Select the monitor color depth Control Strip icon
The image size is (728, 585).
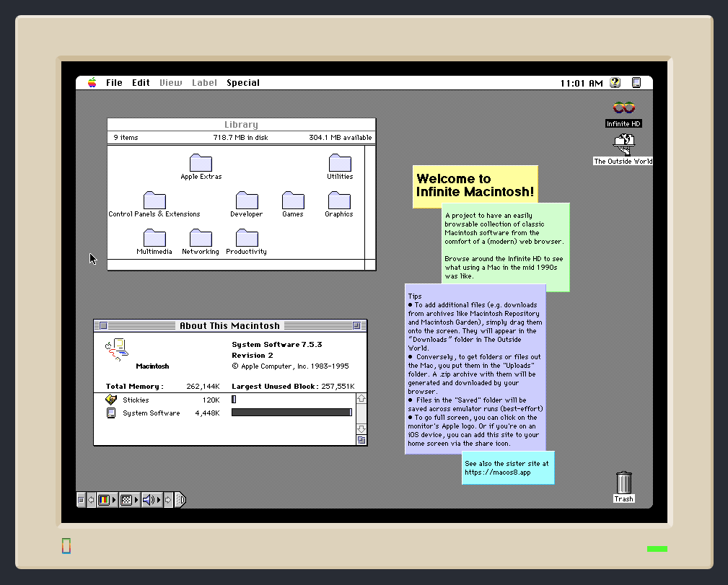pyautogui.click(x=103, y=499)
